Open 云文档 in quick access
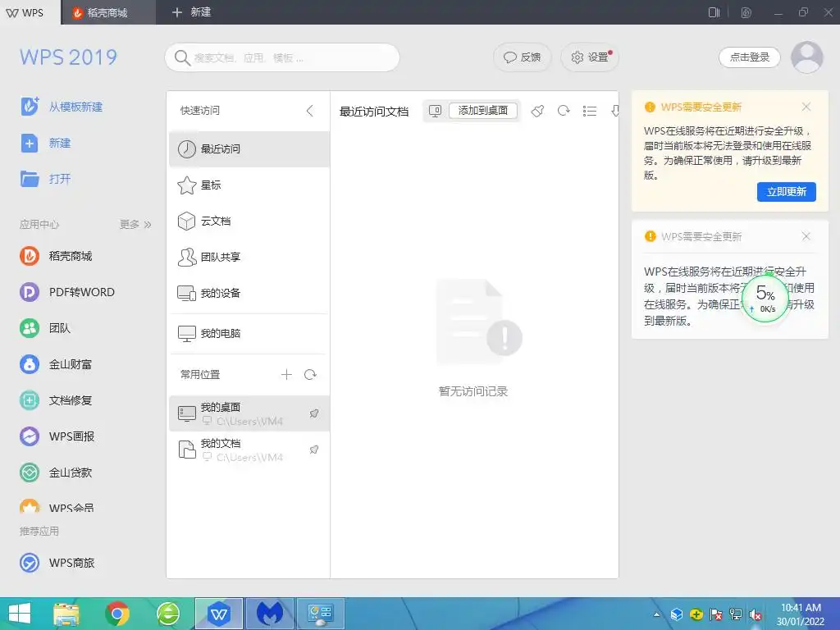Viewport: 840px width, 630px height. [249, 221]
